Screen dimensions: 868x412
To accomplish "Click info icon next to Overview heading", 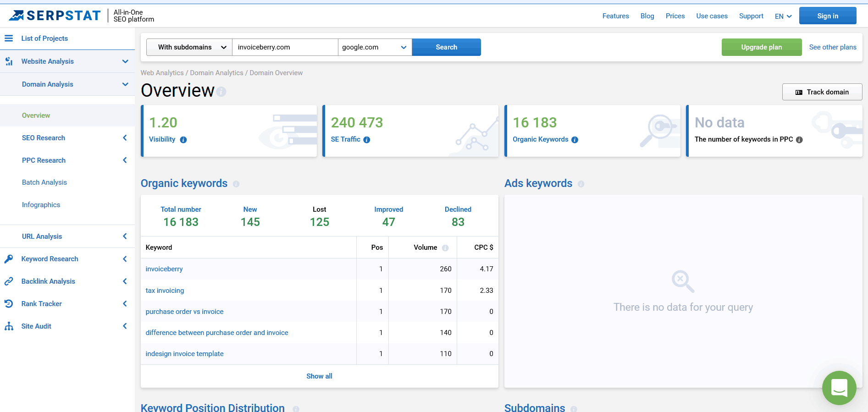I will pyautogui.click(x=221, y=92).
